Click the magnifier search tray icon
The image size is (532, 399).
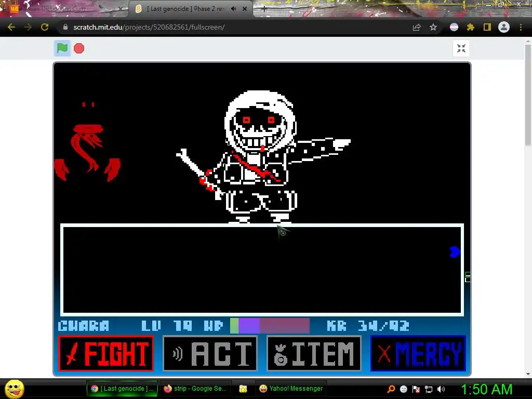pos(391,389)
